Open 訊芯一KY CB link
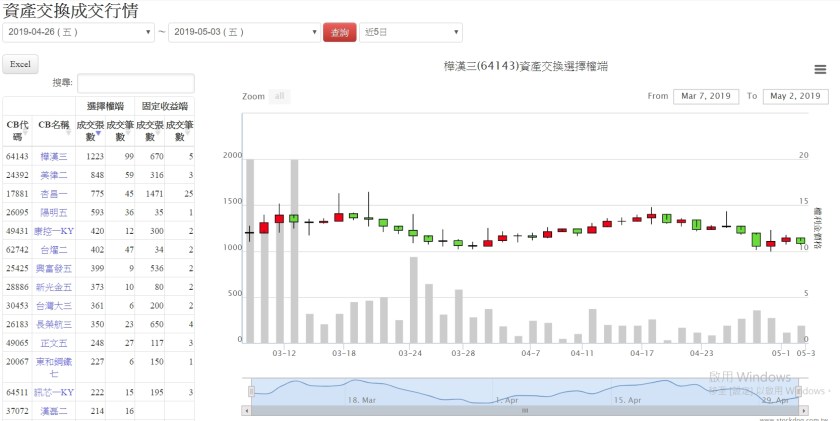Viewport: 840px width, 421px height. (x=54, y=393)
